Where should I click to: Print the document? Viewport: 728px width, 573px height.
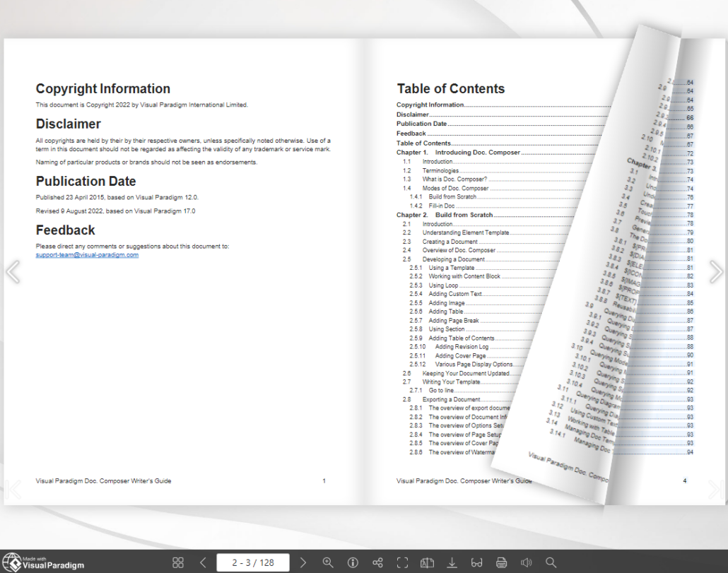[501, 562]
